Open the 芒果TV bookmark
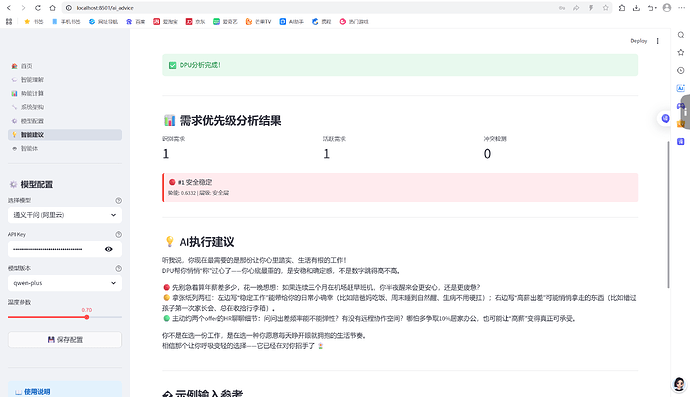 [258, 21]
